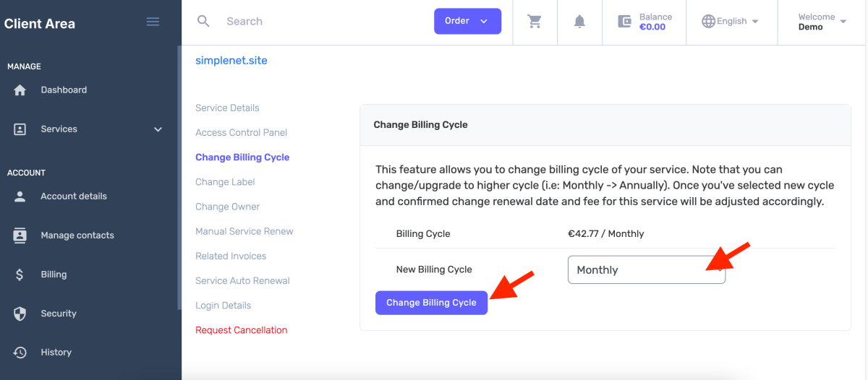Image resolution: width=868 pixels, height=380 pixels.
Task: Expand the English language selector
Action: 730,22
